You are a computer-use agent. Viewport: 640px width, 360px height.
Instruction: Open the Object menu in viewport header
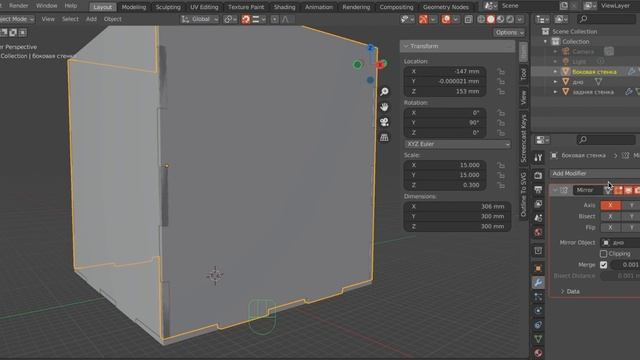pos(113,19)
